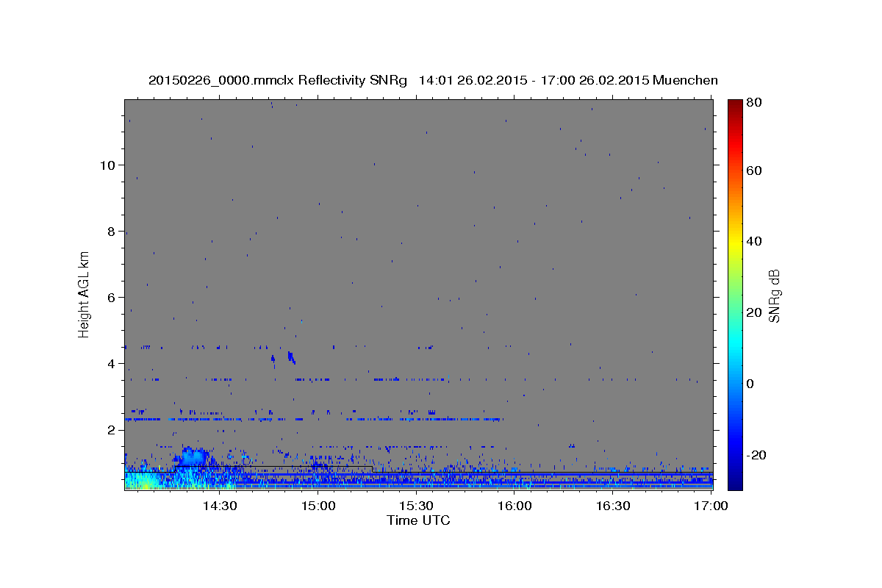Click the 16:00 time tick label

tap(514, 506)
